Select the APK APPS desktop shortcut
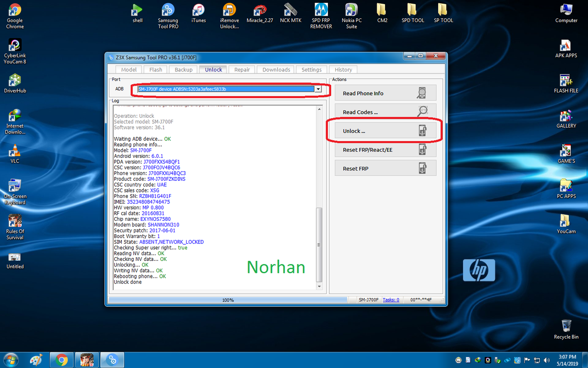 click(x=566, y=48)
